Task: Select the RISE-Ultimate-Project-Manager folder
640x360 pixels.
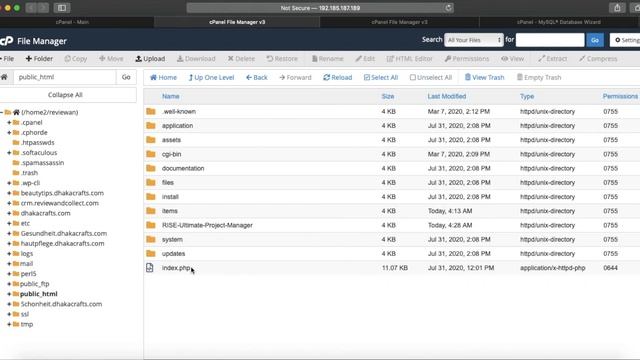Action: 207,225
